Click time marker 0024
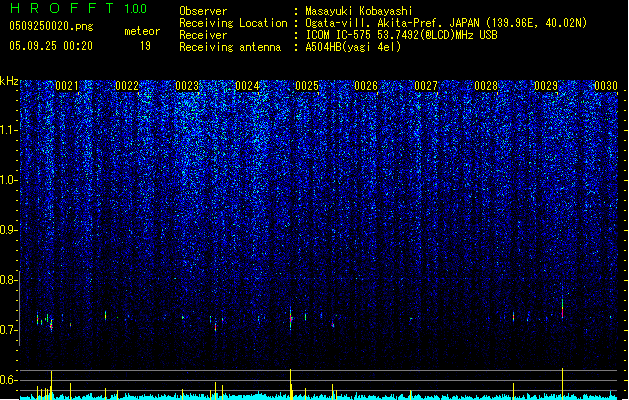This screenshot has width=629, height=400. (x=247, y=86)
